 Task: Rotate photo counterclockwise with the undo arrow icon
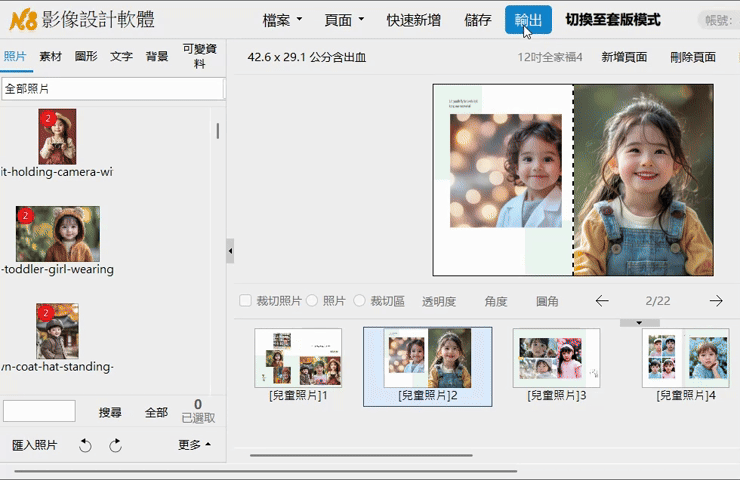(85, 445)
